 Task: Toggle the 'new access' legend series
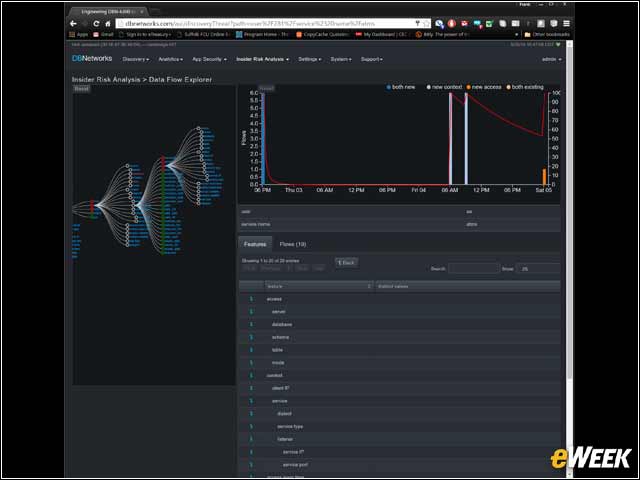tap(484, 87)
